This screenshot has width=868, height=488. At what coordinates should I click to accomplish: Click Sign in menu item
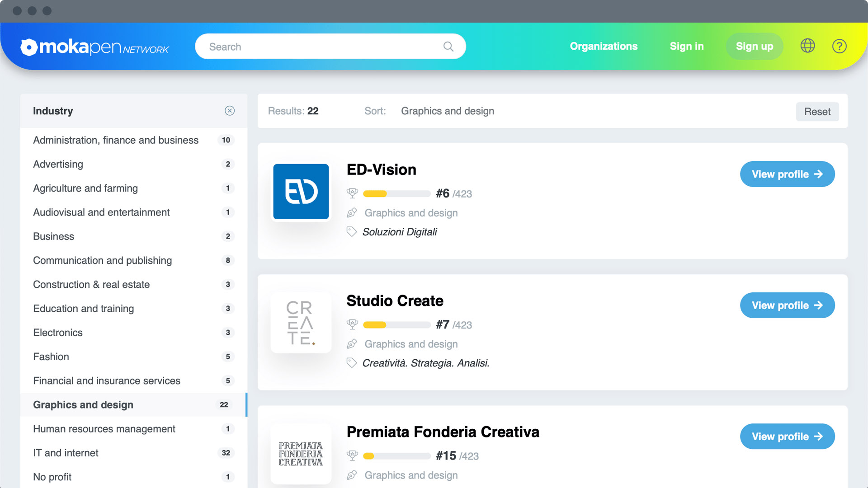[x=687, y=46]
